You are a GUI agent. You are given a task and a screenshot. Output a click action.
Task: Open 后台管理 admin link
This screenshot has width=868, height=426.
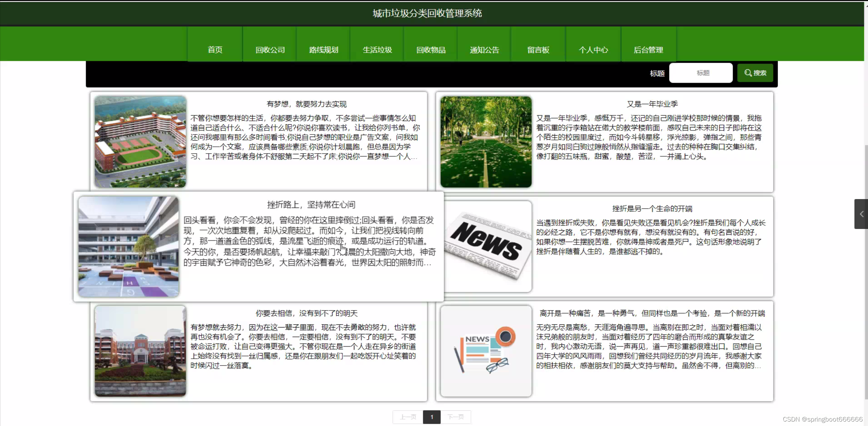pos(648,50)
